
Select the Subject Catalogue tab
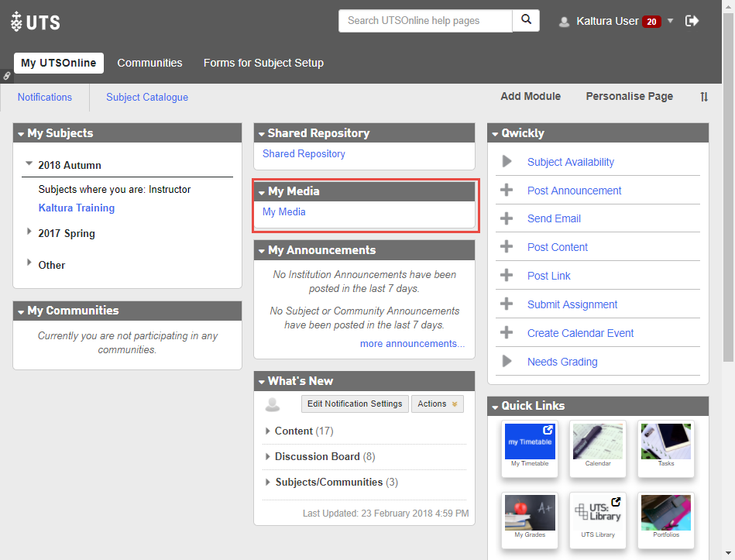(x=147, y=97)
